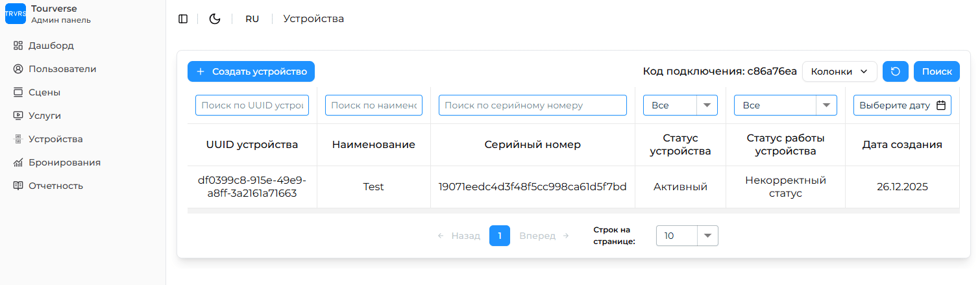Toggle the sidebar collapse icon
Screen dimensions: 980x285
tap(183, 19)
